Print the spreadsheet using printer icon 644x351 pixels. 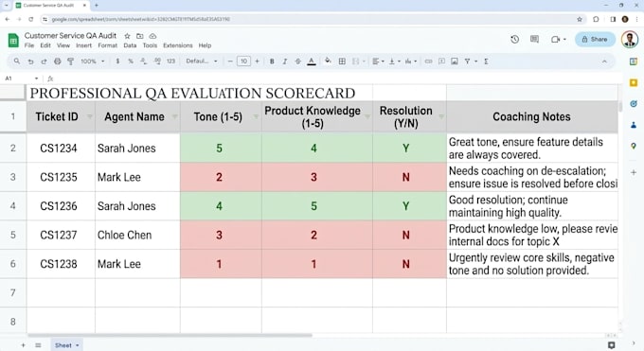pyautogui.click(x=58, y=61)
